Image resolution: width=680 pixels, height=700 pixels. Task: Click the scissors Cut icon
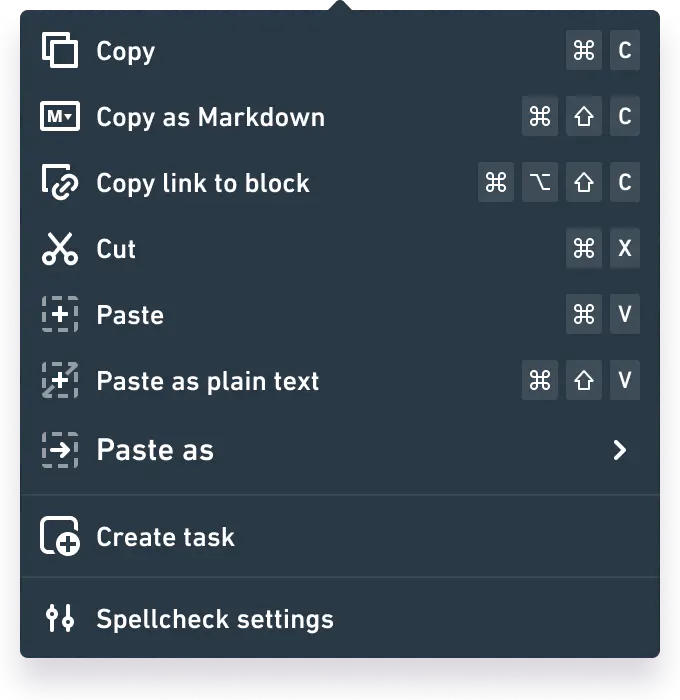click(60, 249)
